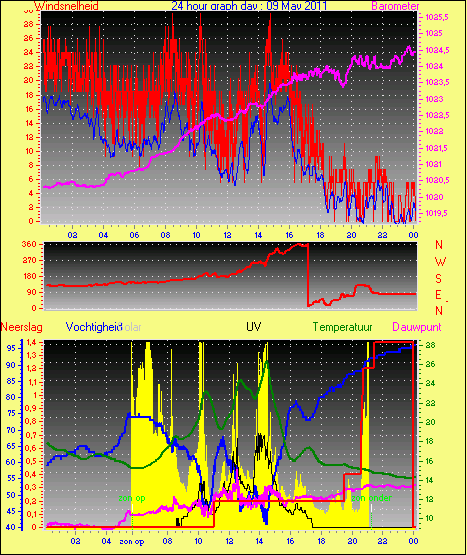Click the compass letter S

[x=439, y=279]
